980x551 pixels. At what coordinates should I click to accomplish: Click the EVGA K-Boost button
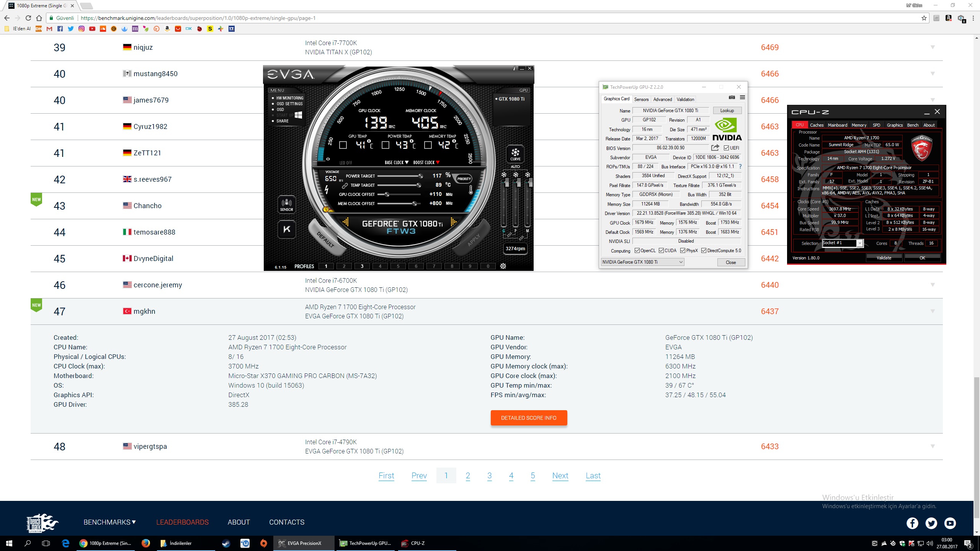click(287, 229)
